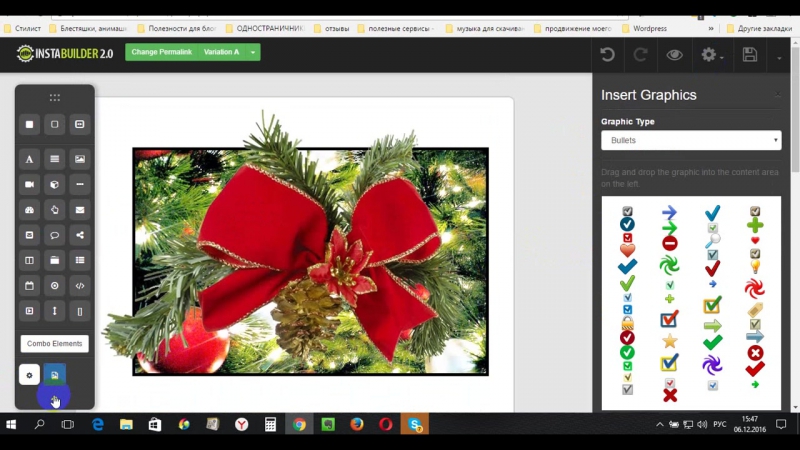Pick the large orange heart bullet
The height and width of the screenshot is (450, 800).
pyautogui.click(x=627, y=251)
